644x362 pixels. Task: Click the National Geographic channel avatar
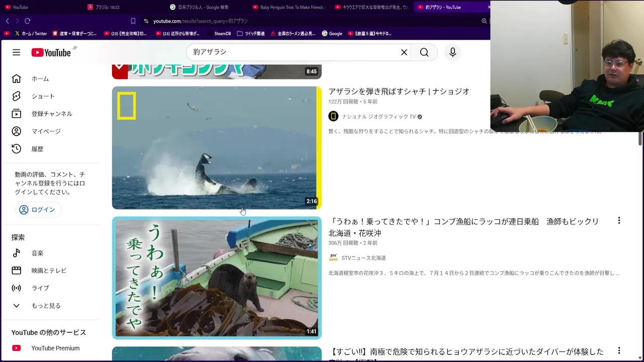[333, 117]
